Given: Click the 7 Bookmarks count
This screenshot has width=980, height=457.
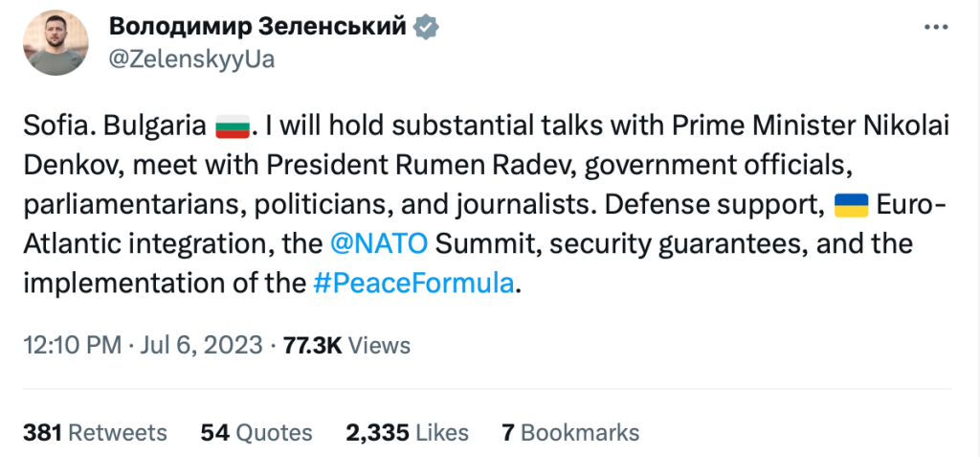Looking at the screenshot, I should click(x=569, y=432).
